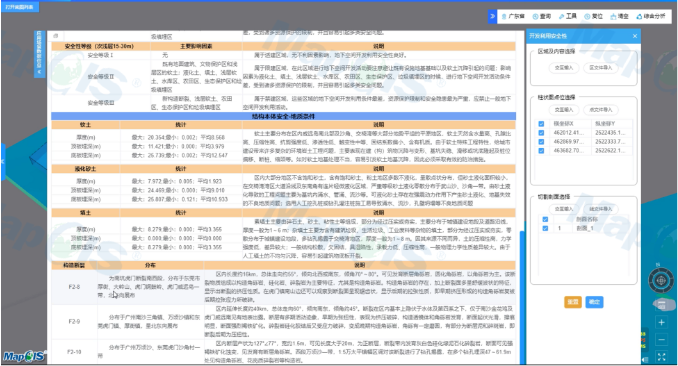The image size is (678, 366).
Task: Click the compass navigation control center
Action: [x=661, y=281]
